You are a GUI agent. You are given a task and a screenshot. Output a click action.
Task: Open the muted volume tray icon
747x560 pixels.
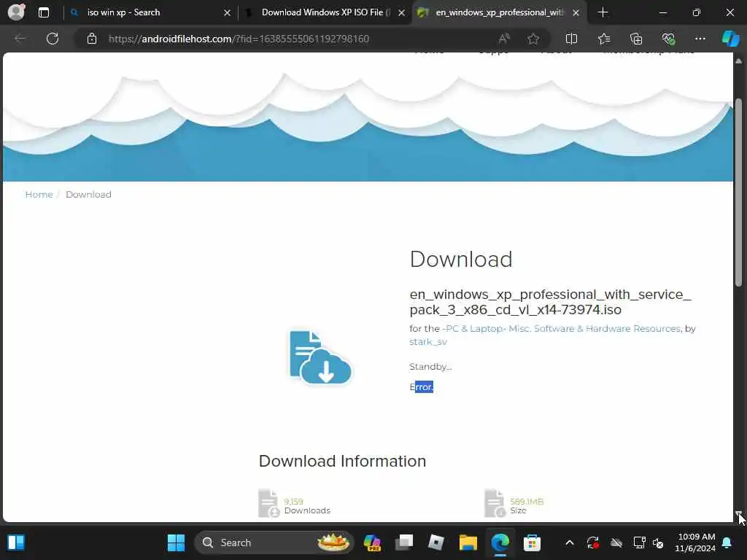[659, 542]
